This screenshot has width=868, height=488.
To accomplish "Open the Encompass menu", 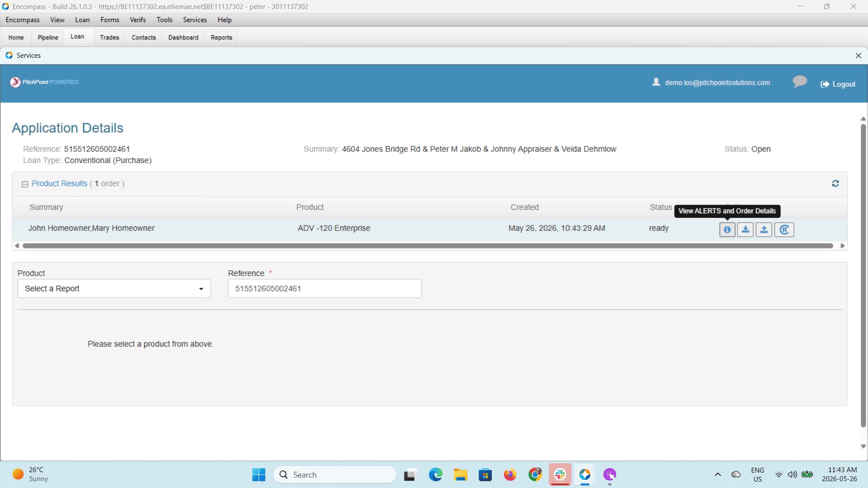I will (x=23, y=20).
